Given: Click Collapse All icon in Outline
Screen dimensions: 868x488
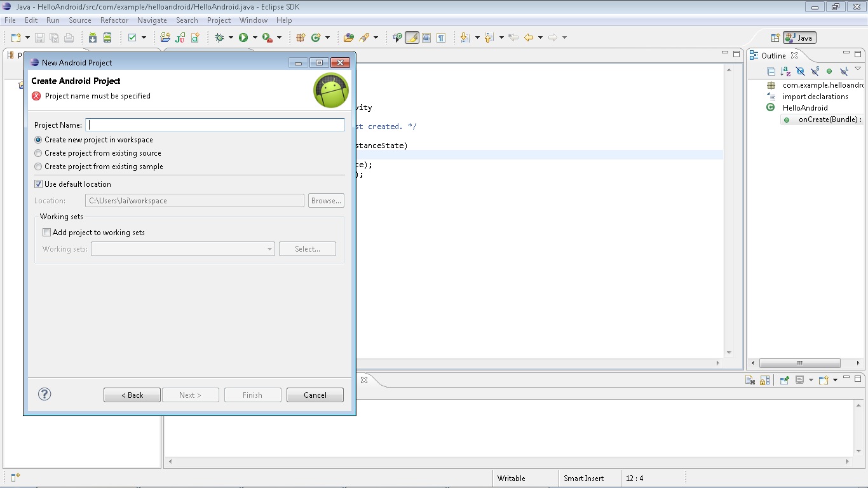Looking at the screenshot, I should (771, 71).
